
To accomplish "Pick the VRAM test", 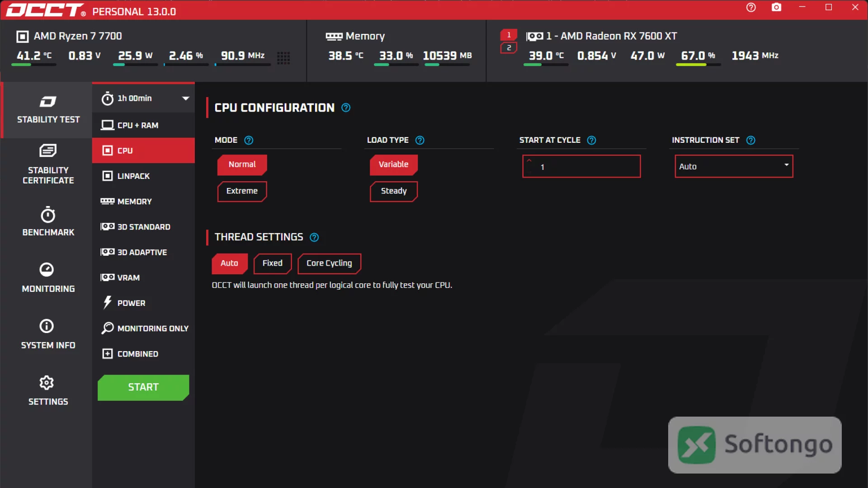I will pyautogui.click(x=143, y=277).
